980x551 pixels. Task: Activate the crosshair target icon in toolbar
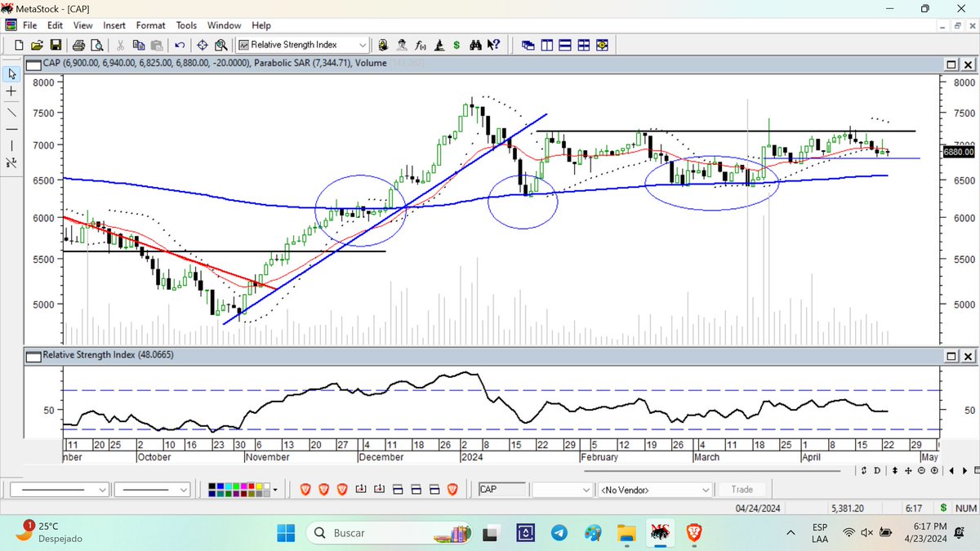click(x=202, y=45)
